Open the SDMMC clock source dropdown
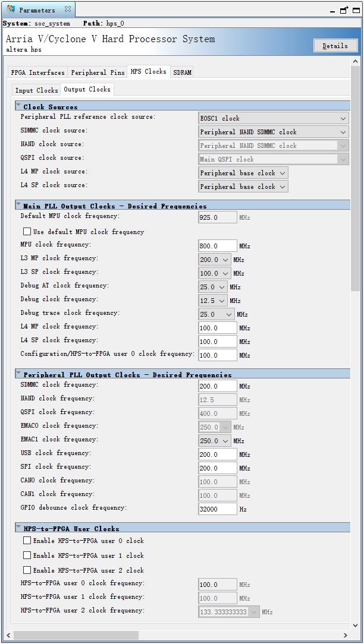Image resolution: width=364 pixels, height=644 pixels. coord(274,132)
